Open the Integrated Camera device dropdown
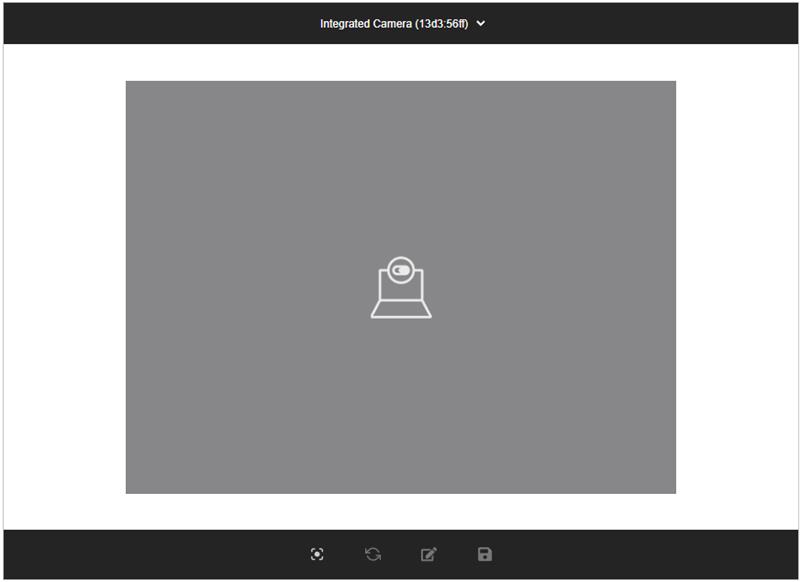Image resolution: width=800 pixels, height=582 pixels. 402,23
